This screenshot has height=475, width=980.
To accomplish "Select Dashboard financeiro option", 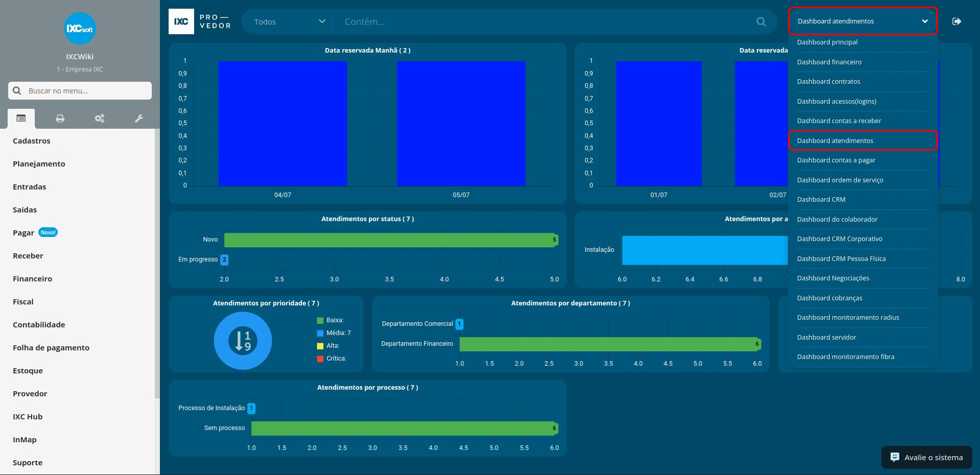I will coord(863,62).
